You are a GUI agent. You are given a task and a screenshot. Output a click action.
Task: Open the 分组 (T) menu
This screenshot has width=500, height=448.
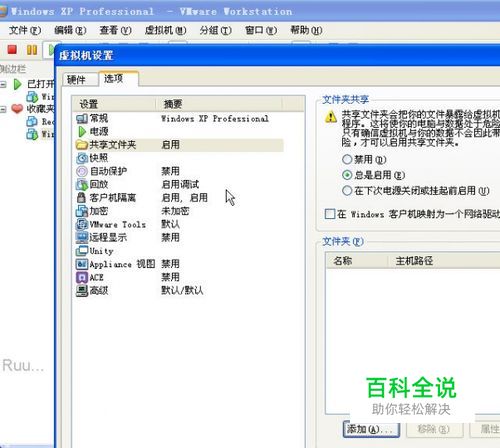tap(216, 30)
